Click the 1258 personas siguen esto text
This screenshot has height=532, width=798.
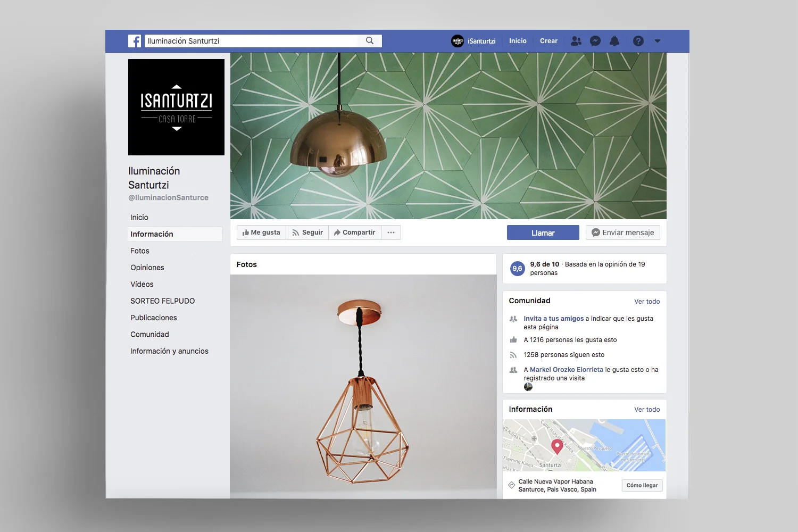tap(564, 355)
